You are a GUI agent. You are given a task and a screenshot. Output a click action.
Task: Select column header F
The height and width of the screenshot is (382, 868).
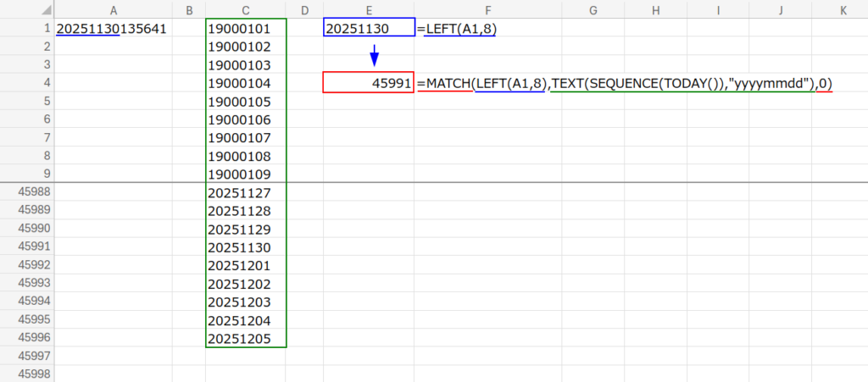click(x=489, y=9)
